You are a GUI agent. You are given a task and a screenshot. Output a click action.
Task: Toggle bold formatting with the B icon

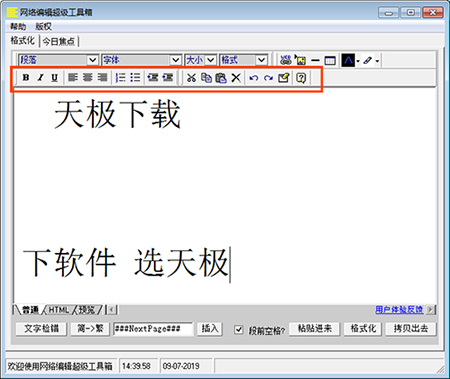coord(26,78)
